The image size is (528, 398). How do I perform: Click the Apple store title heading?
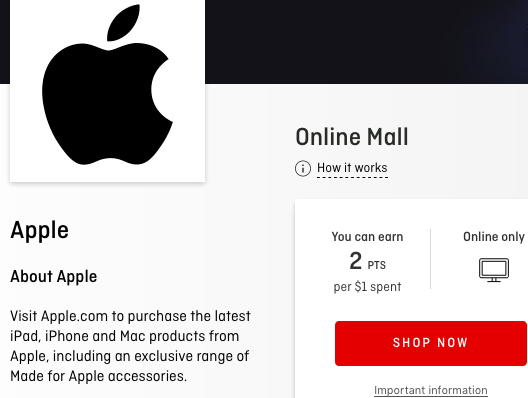click(40, 231)
